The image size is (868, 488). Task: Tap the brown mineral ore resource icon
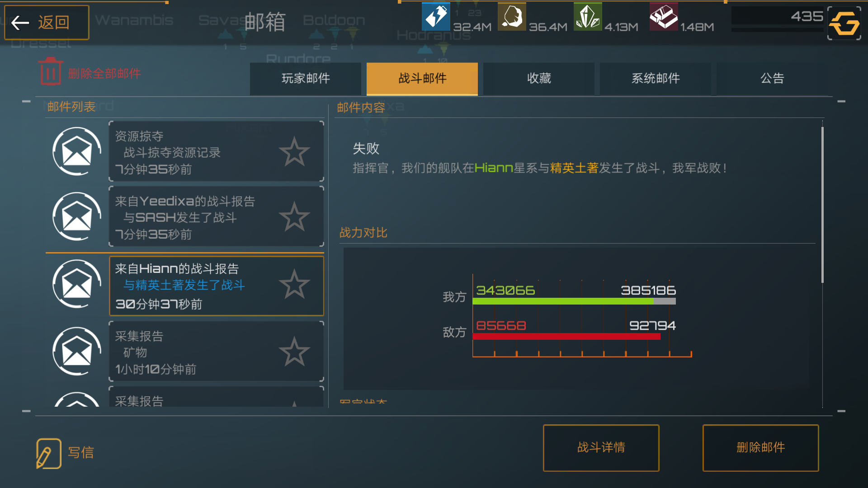point(512,17)
